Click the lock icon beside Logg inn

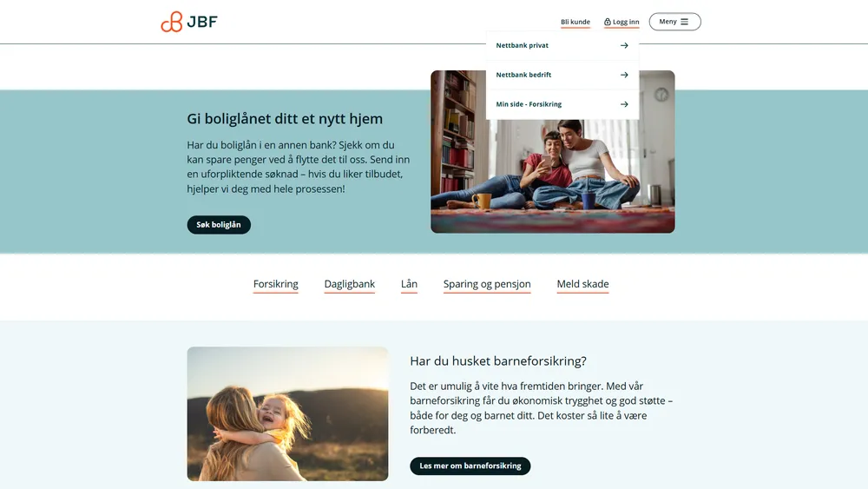coord(608,23)
